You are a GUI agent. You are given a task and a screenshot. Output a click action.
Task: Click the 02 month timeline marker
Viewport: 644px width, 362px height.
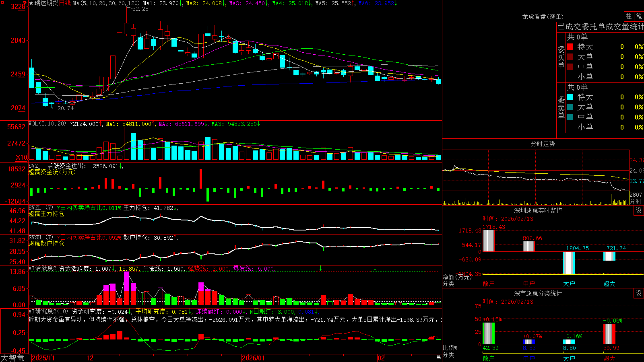click(381, 358)
